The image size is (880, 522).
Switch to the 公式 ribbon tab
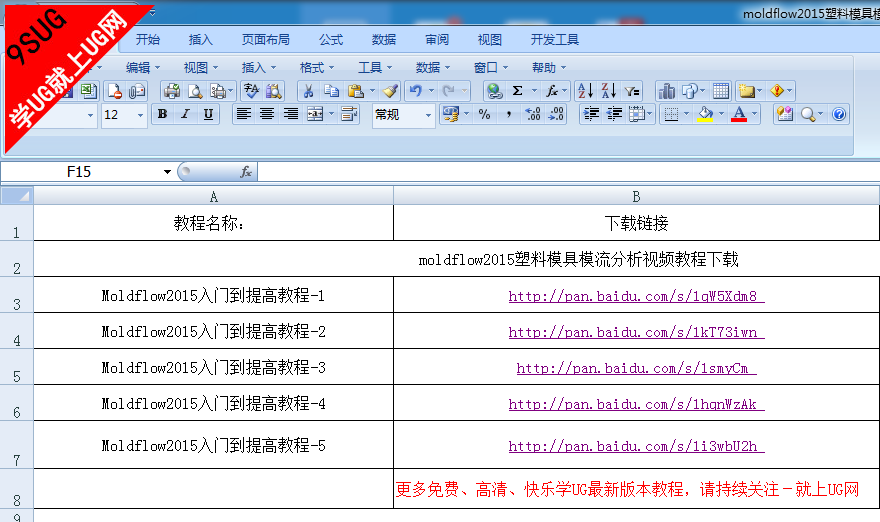331,40
